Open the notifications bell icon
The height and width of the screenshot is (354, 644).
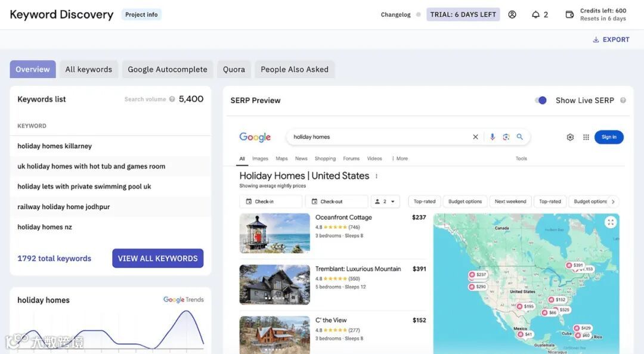point(535,14)
